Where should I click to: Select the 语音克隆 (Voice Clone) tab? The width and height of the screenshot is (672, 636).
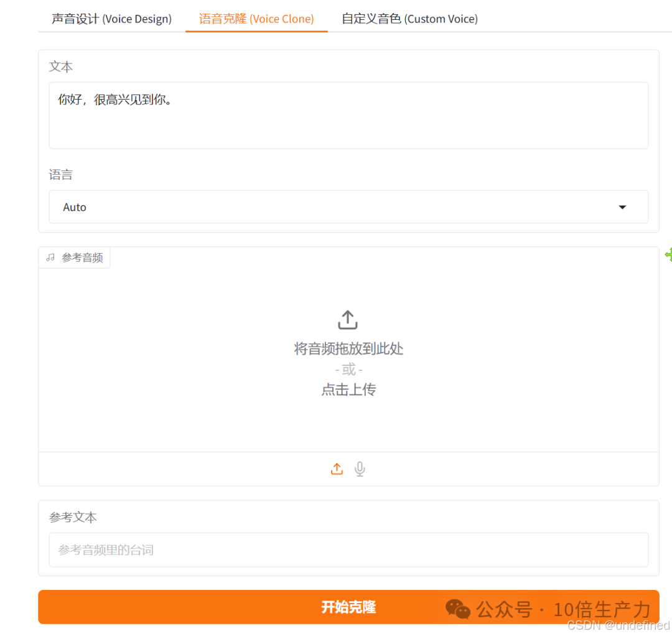[x=256, y=19]
